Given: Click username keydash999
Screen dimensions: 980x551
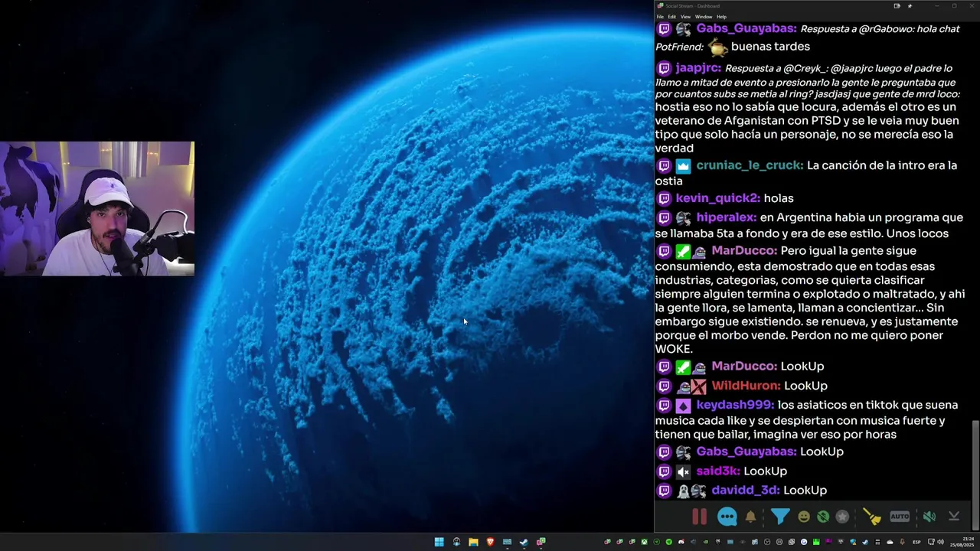Looking at the screenshot, I should coord(735,405).
